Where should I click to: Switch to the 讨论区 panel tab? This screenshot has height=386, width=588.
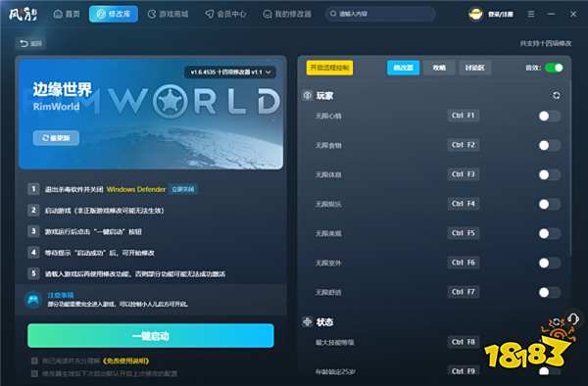tap(474, 68)
